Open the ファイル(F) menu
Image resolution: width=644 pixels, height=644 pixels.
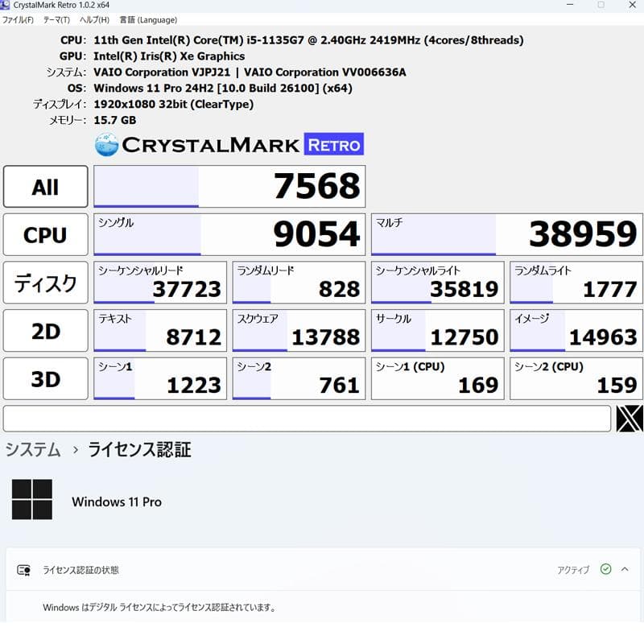[x=18, y=19]
